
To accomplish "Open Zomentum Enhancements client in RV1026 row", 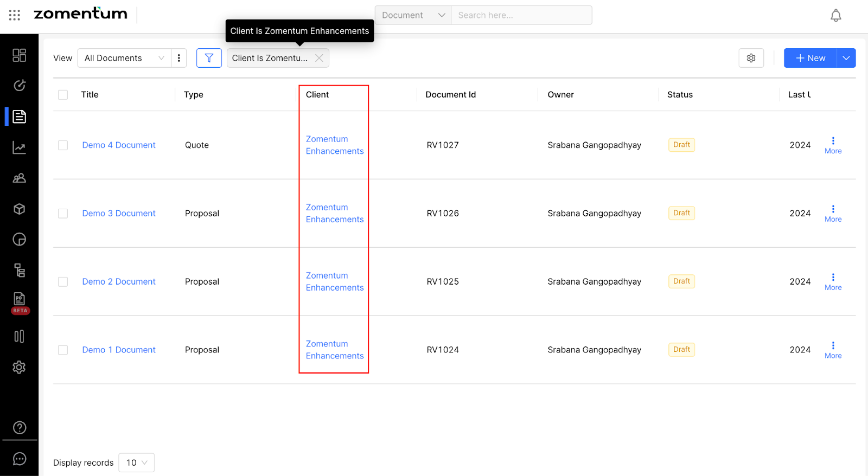I will 335,214.
